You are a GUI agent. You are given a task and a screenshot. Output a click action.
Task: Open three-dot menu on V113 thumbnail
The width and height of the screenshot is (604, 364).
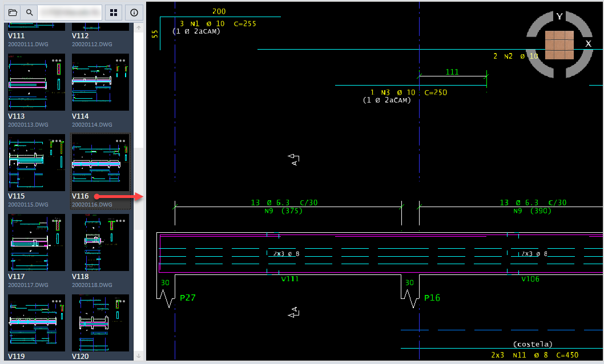tap(57, 60)
